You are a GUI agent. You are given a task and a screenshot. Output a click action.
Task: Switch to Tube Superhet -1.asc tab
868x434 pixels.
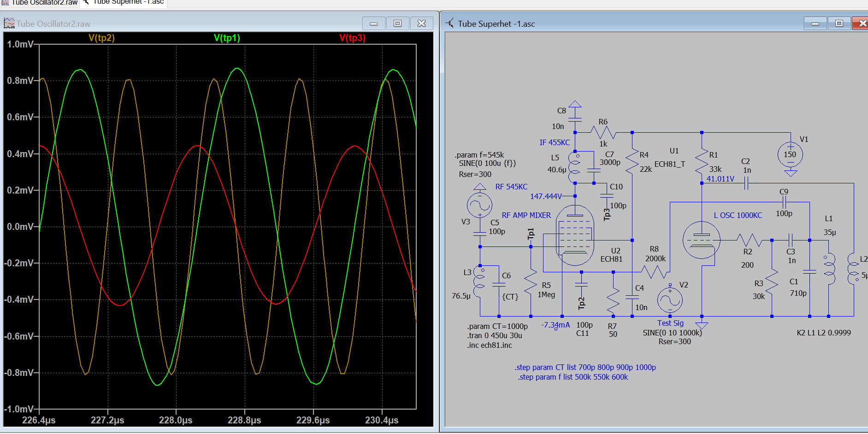[124, 3]
